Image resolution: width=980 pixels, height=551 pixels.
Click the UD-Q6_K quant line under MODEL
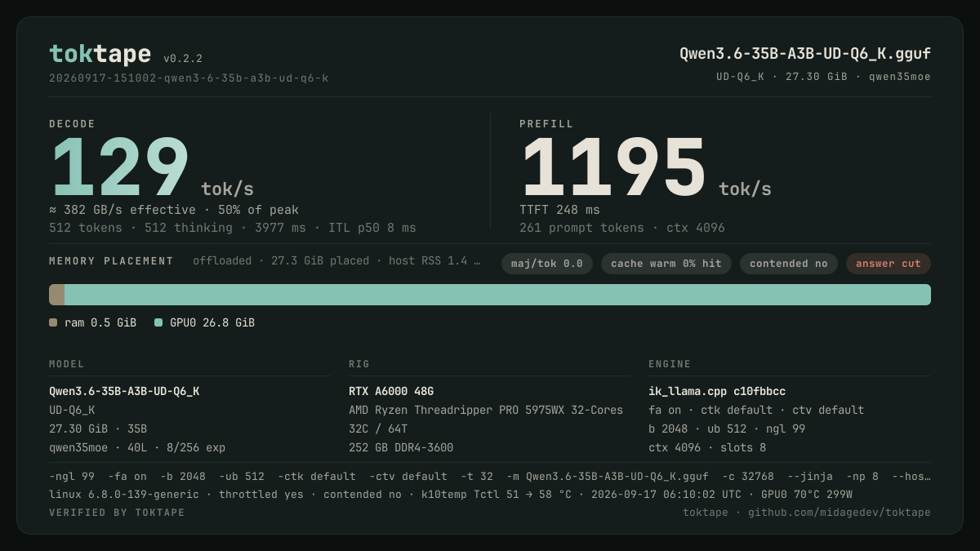(x=72, y=410)
